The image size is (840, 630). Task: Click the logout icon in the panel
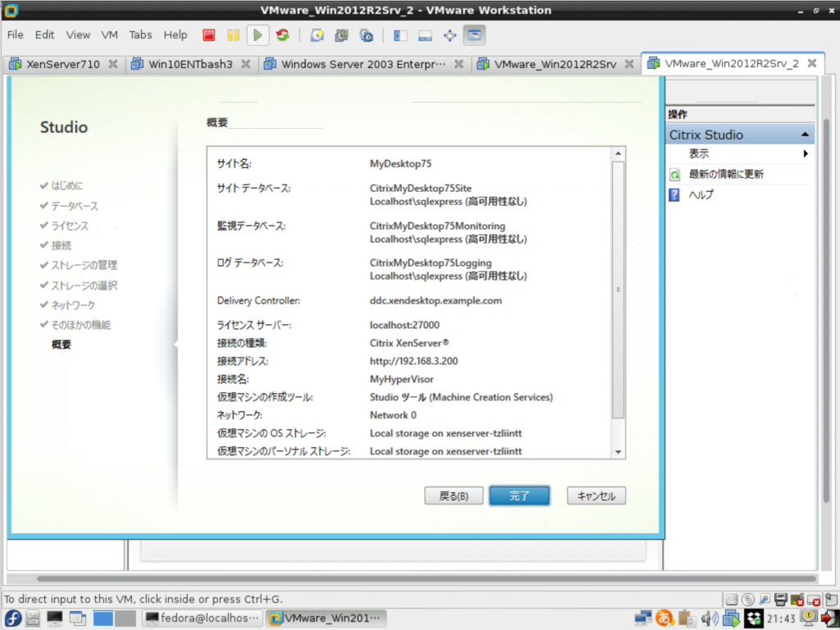point(829,619)
